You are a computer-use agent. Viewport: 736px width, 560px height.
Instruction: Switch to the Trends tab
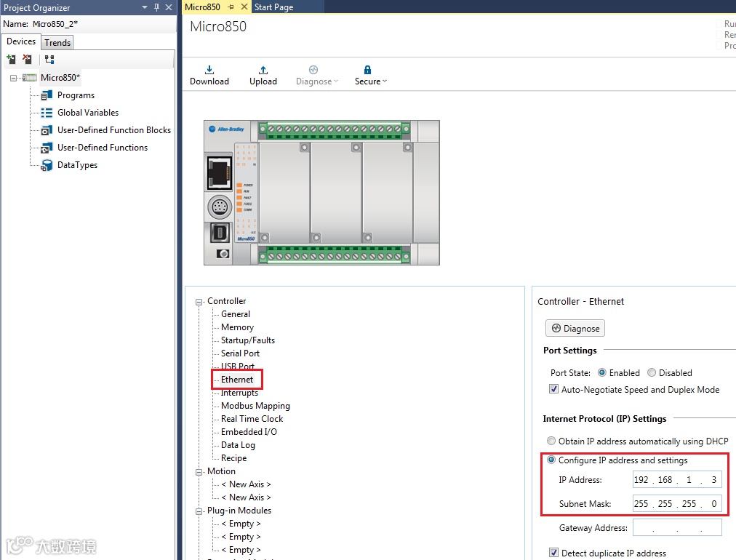(x=57, y=43)
